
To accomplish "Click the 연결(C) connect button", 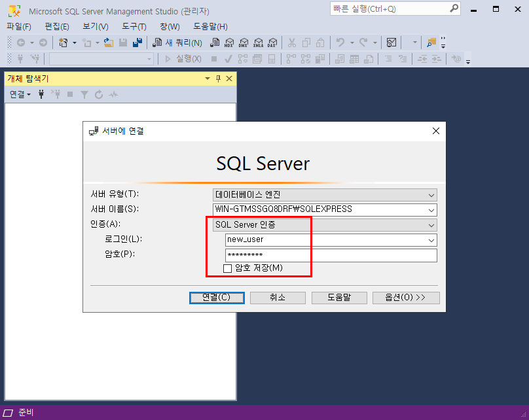I will pyautogui.click(x=217, y=298).
